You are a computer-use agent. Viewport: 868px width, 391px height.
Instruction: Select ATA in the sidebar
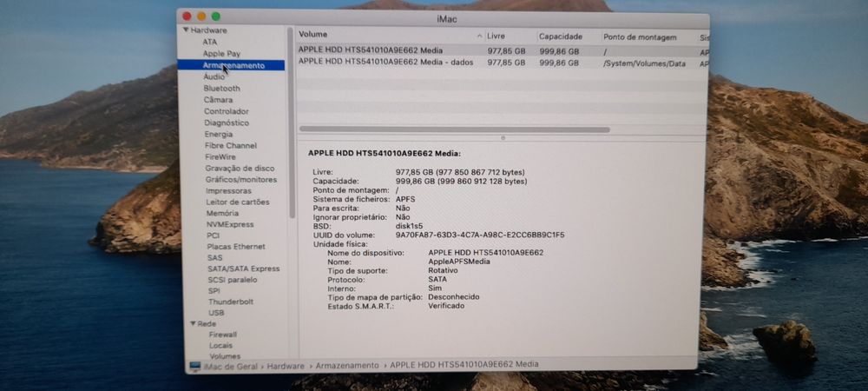point(210,42)
